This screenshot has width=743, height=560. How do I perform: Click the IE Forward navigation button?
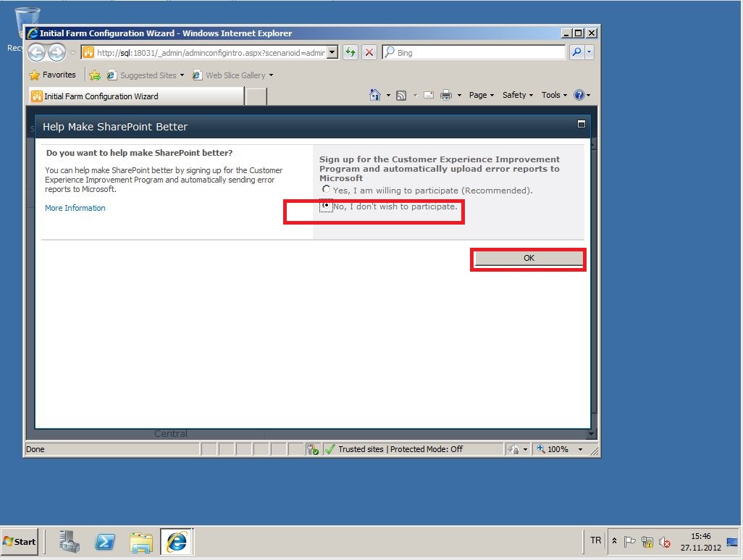pos(57,52)
